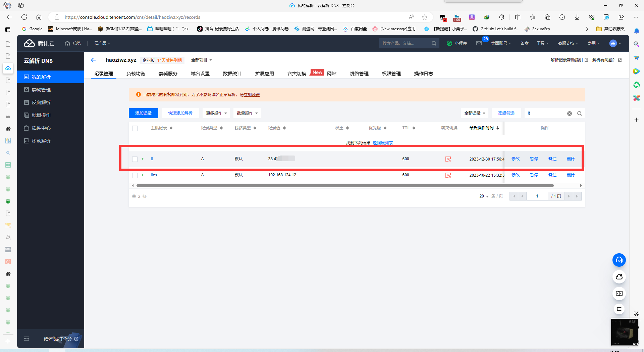Click the Tencent Cloud logo

(x=39, y=43)
